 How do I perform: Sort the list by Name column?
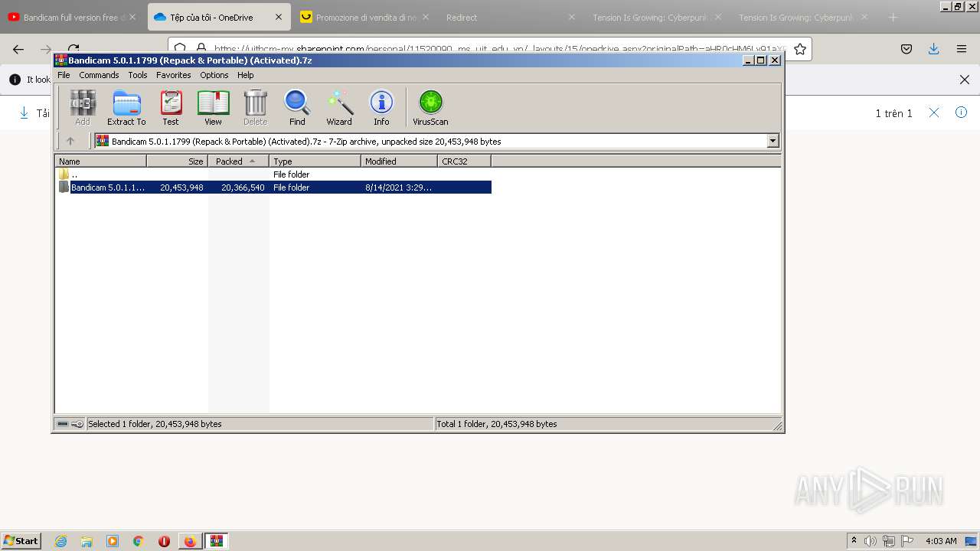pyautogui.click(x=101, y=161)
